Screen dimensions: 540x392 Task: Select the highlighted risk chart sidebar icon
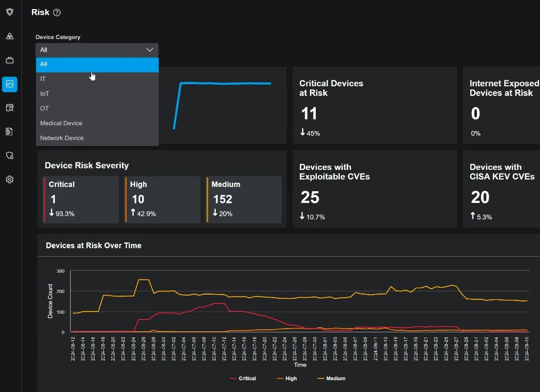10,84
